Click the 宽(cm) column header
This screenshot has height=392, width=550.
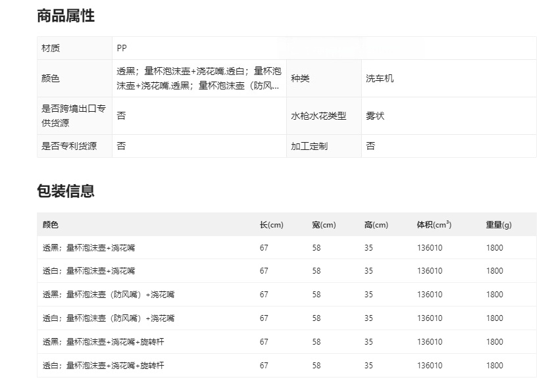tap(324, 225)
